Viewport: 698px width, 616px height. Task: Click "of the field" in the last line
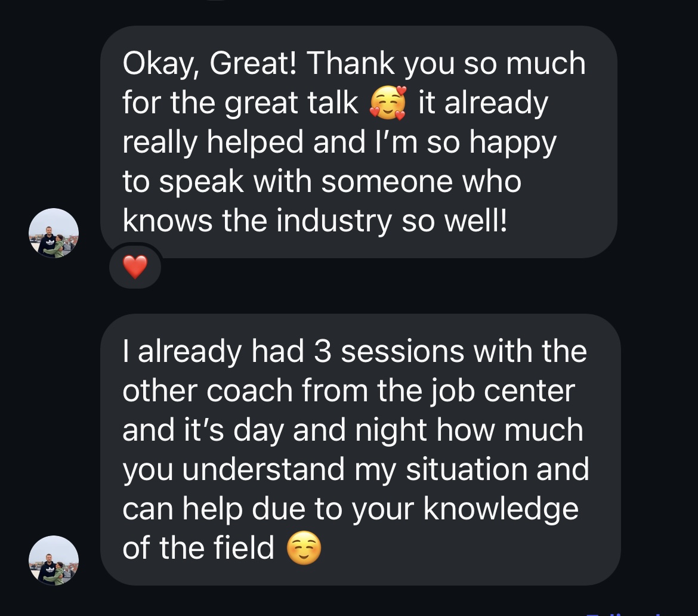[198, 548]
